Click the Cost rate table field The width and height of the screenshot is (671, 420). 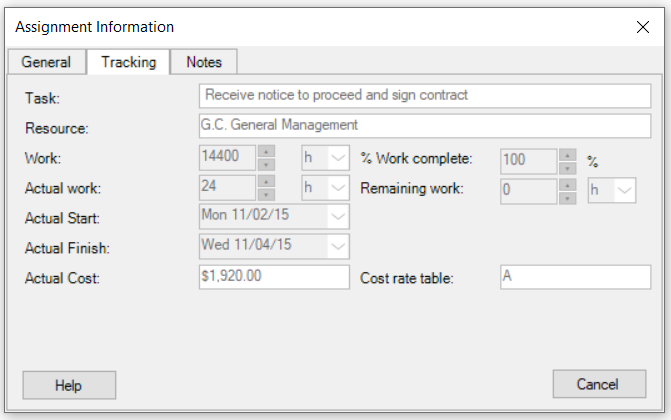point(574,278)
